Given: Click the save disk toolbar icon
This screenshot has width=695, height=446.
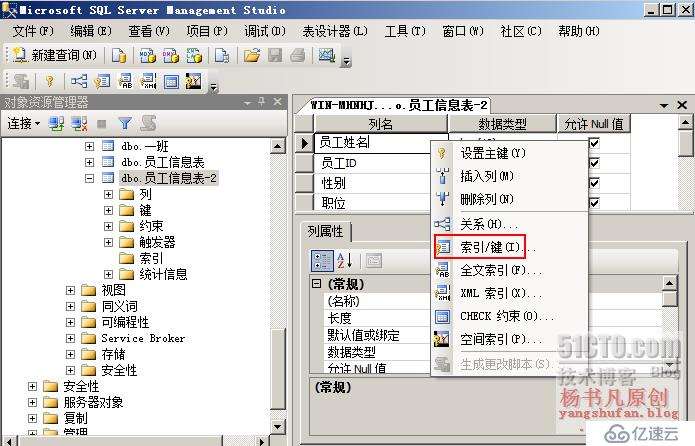Looking at the screenshot, I should (275, 55).
